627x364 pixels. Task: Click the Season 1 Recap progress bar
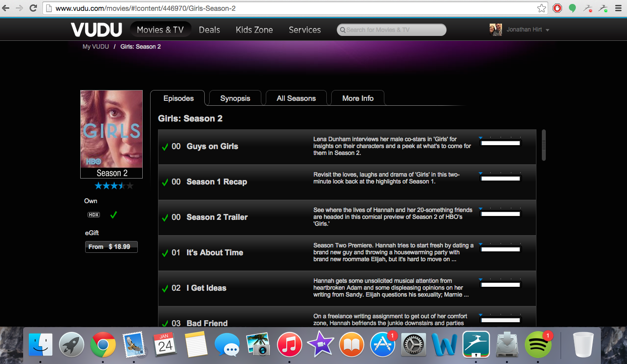pyautogui.click(x=500, y=179)
